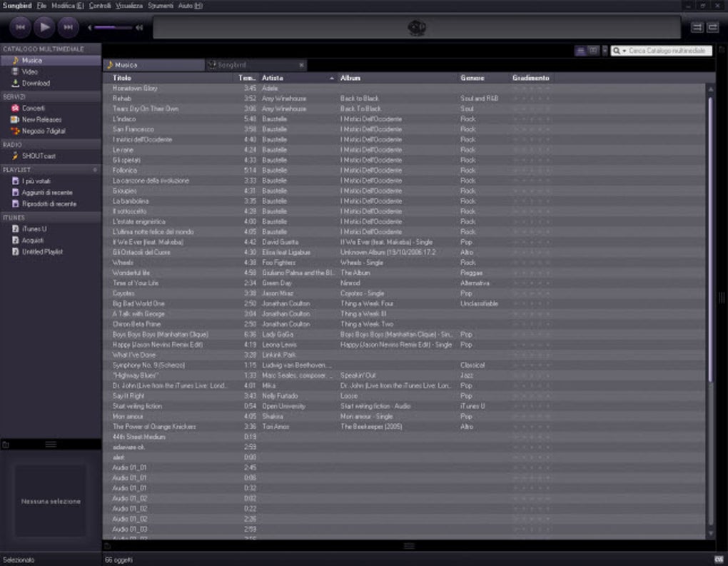Skip to the next track

[x=69, y=27]
